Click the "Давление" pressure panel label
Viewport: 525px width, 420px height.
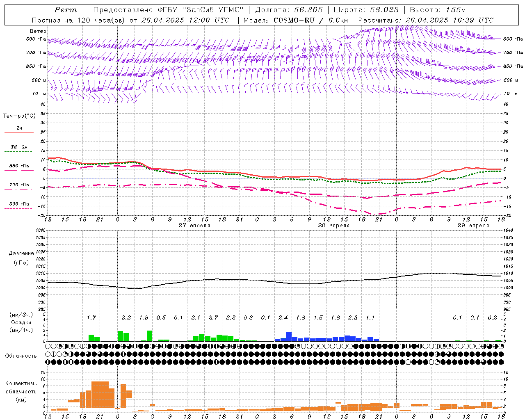(21, 253)
